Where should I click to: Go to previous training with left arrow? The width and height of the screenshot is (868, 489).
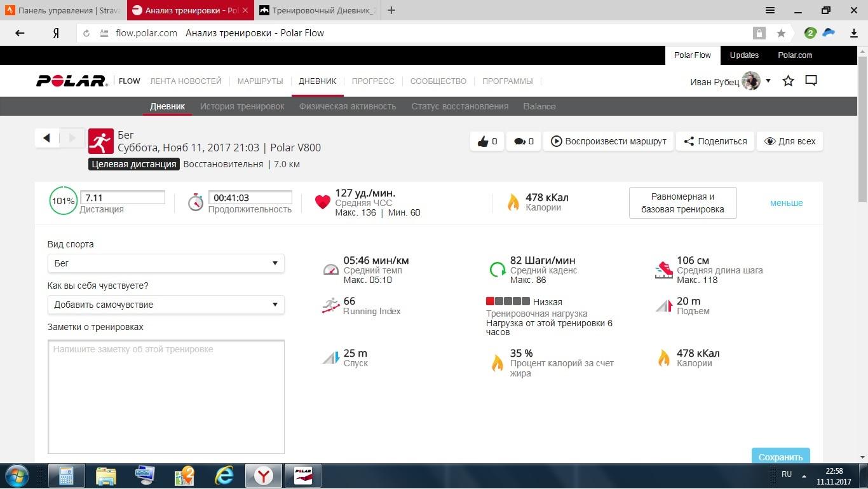(x=46, y=138)
